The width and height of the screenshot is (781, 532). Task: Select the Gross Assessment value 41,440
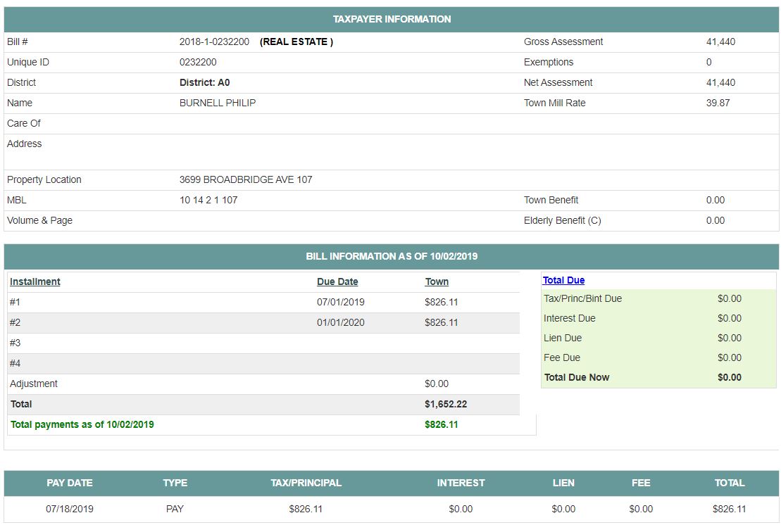coord(720,42)
